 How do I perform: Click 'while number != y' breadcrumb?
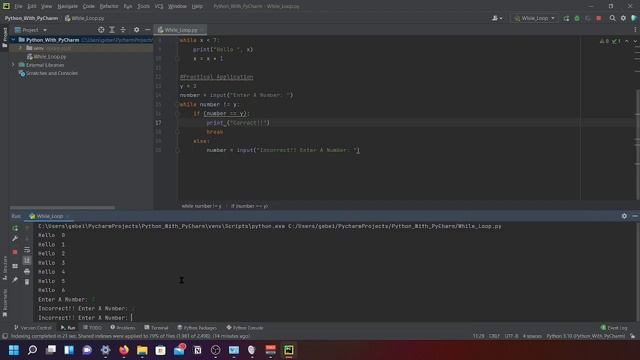tap(201, 206)
